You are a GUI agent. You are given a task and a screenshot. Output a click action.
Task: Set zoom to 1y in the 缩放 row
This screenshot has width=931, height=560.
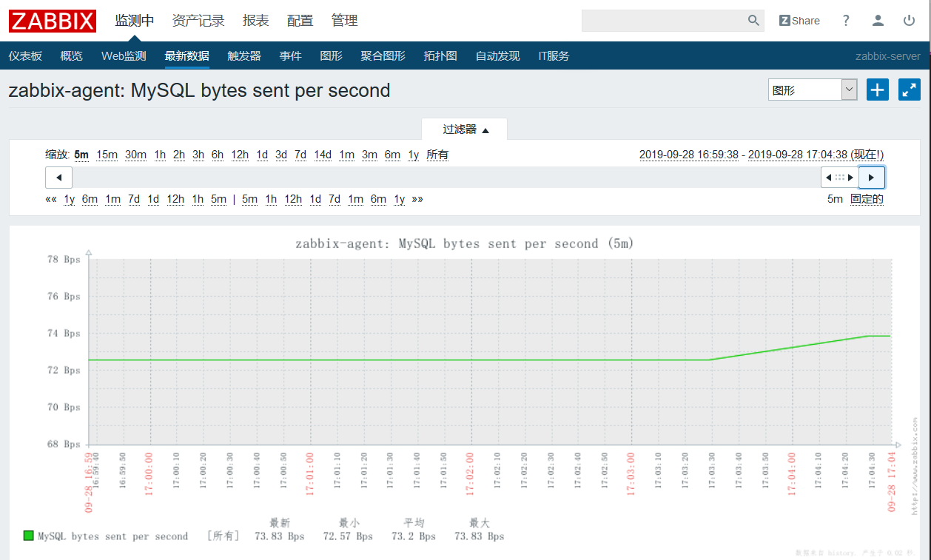click(414, 155)
